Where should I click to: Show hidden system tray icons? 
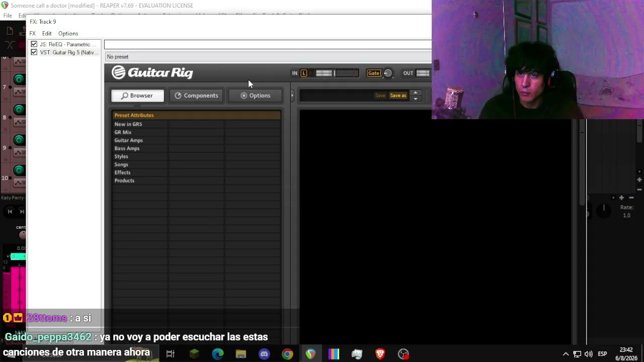566,354
